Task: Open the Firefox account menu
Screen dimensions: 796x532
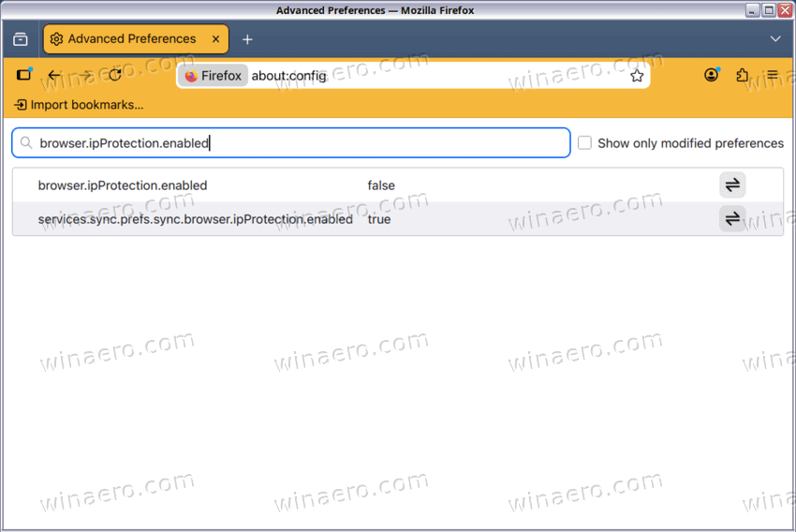Action: 711,75
